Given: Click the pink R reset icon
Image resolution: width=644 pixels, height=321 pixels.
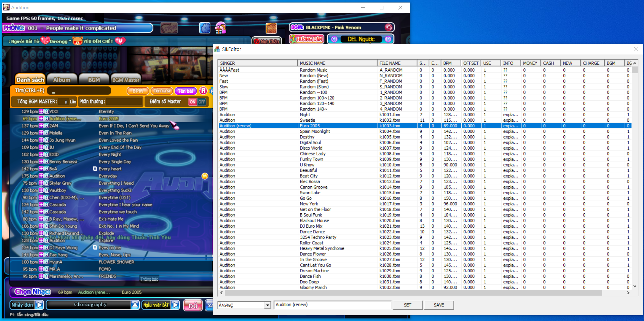Looking at the screenshot, I should (203, 91).
